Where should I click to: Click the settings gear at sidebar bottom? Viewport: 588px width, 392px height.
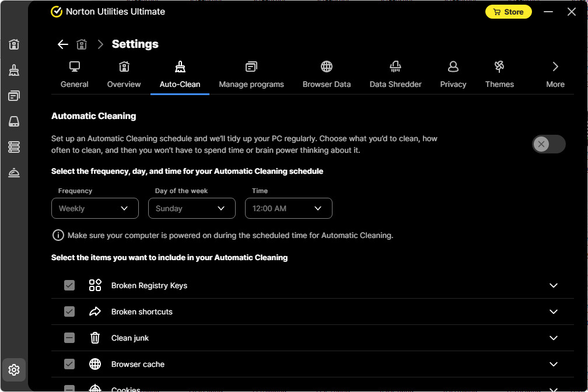coord(13,369)
